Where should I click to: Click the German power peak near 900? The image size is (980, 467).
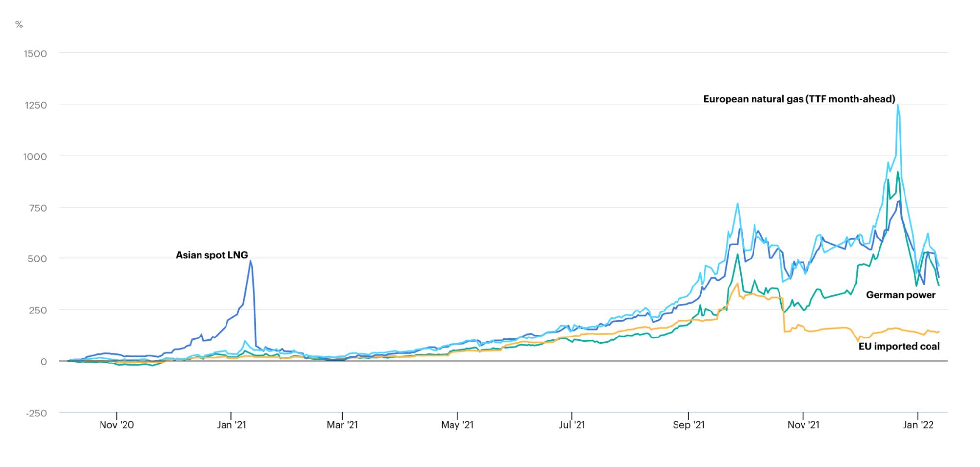[x=897, y=172]
